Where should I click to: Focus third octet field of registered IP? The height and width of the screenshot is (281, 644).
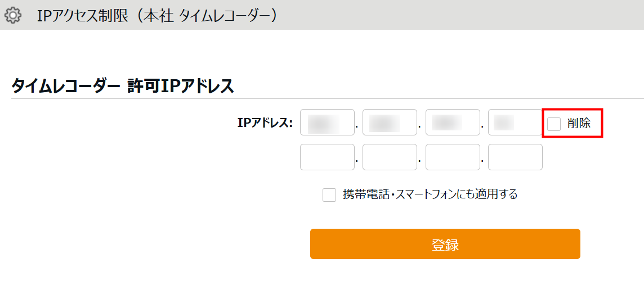[x=453, y=123]
